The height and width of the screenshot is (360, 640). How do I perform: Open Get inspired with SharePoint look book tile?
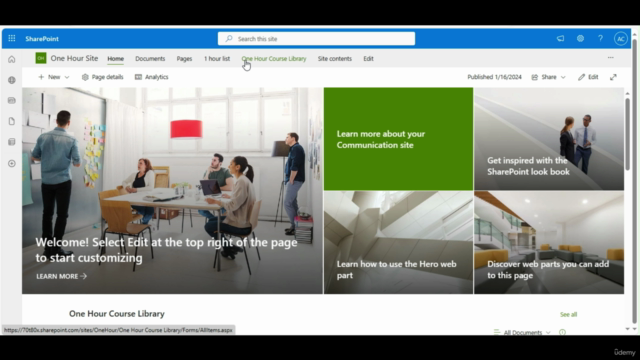[549, 139]
